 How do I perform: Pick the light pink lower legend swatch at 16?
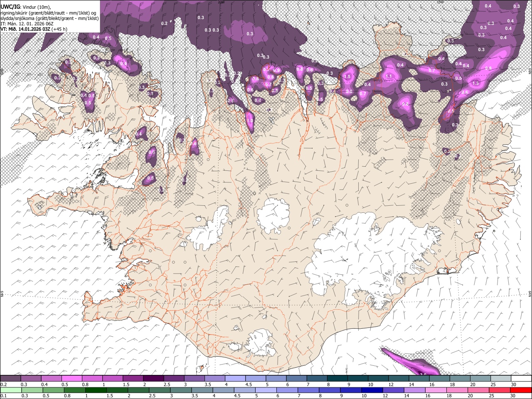point(435,390)
